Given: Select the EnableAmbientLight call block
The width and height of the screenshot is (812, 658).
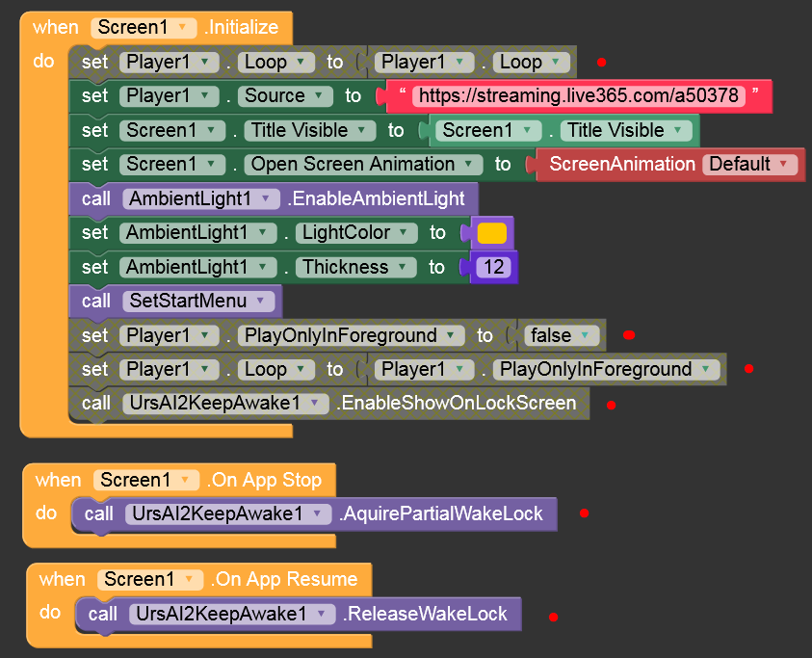Looking at the screenshot, I should point(377,199).
